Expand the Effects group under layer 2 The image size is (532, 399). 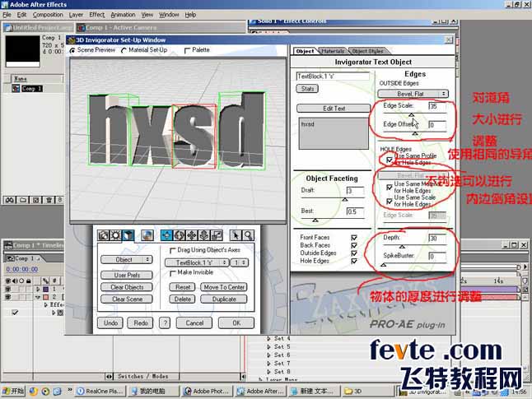click(46, 305)
